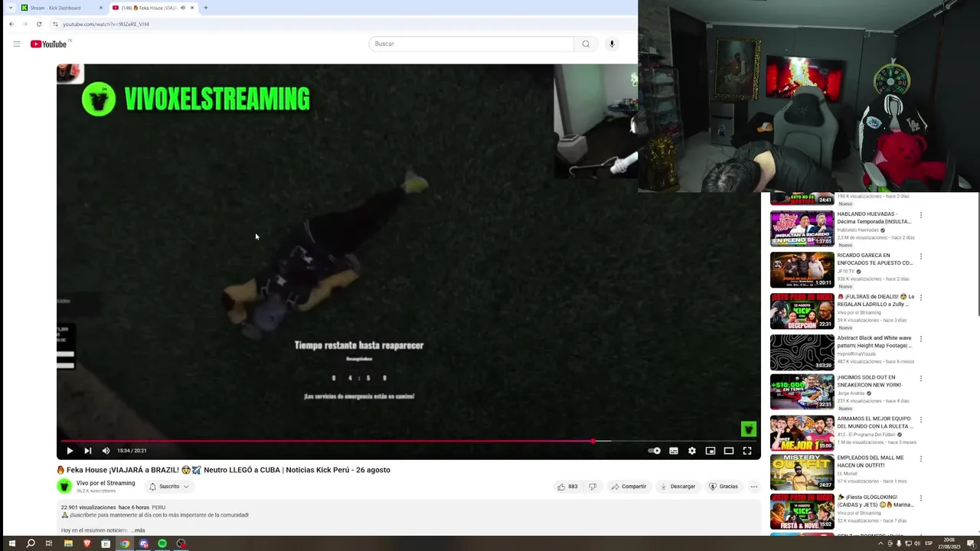980x551 pixels.
Task: Open options menu for EMPLEADOS DEL MALL video
Action: [x=921, y=459]
